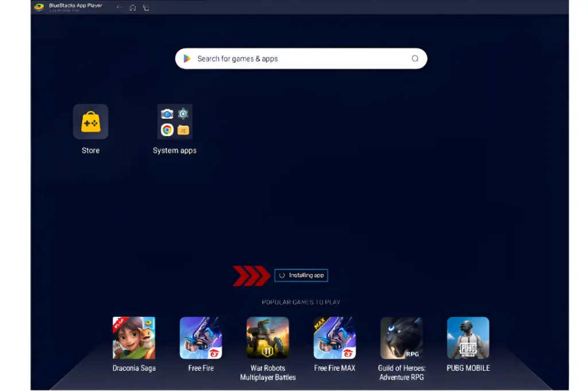Open War Robots Multiplayer Battles

coord(268,338)
